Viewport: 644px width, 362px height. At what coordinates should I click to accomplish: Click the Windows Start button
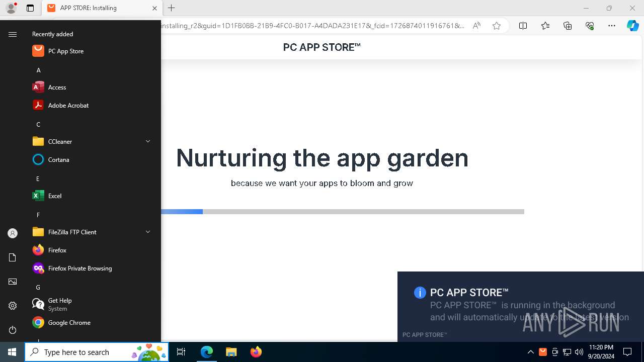(12, 352)
